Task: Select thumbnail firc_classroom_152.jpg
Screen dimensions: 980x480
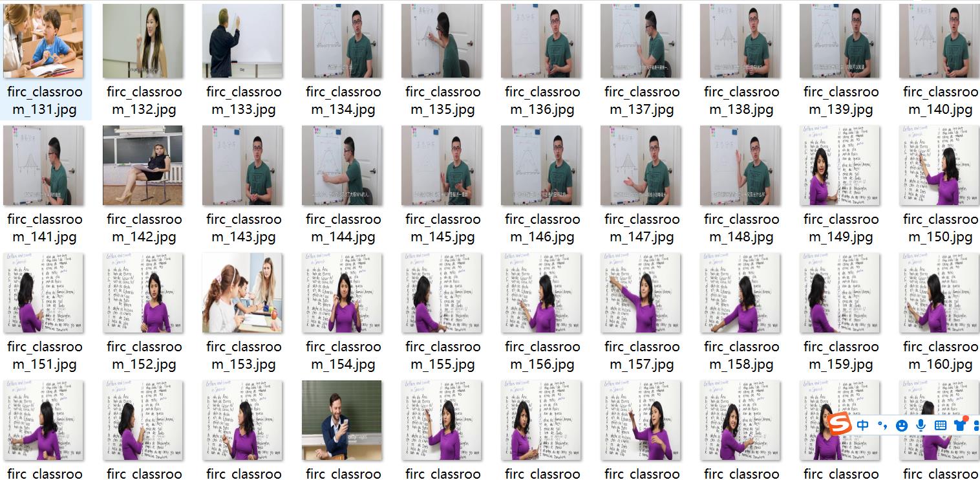Action: pos(143,293)
